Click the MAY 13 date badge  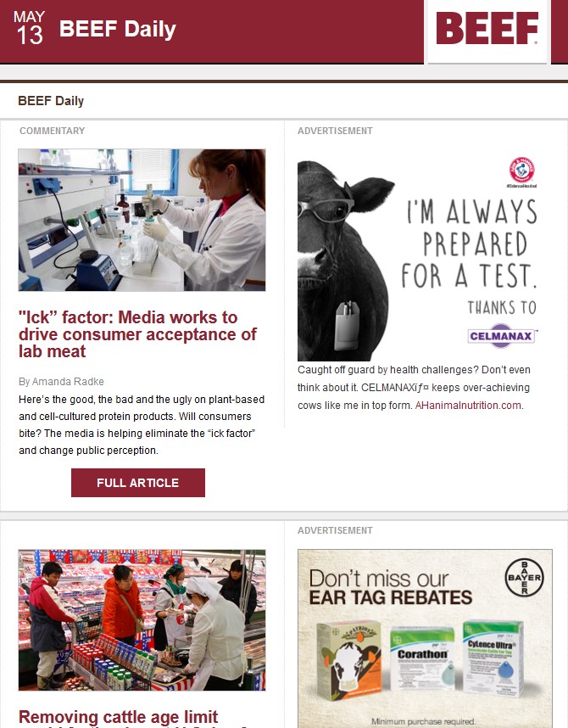29,28
